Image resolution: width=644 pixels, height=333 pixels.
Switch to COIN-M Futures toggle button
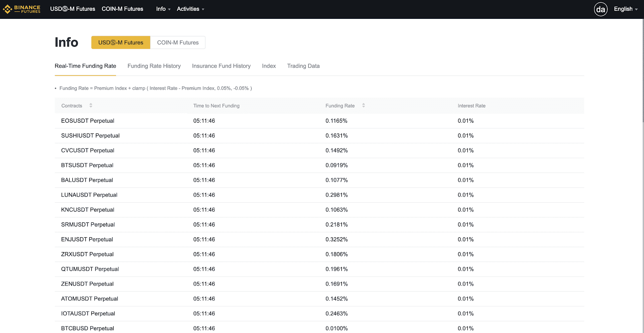(178, 42)
